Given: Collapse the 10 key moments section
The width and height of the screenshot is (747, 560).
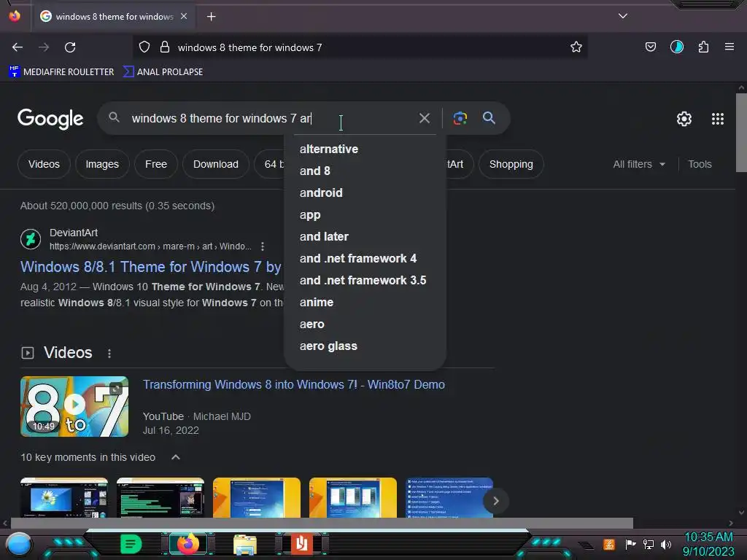Looking at the screenshot, I should coord(175,457).
